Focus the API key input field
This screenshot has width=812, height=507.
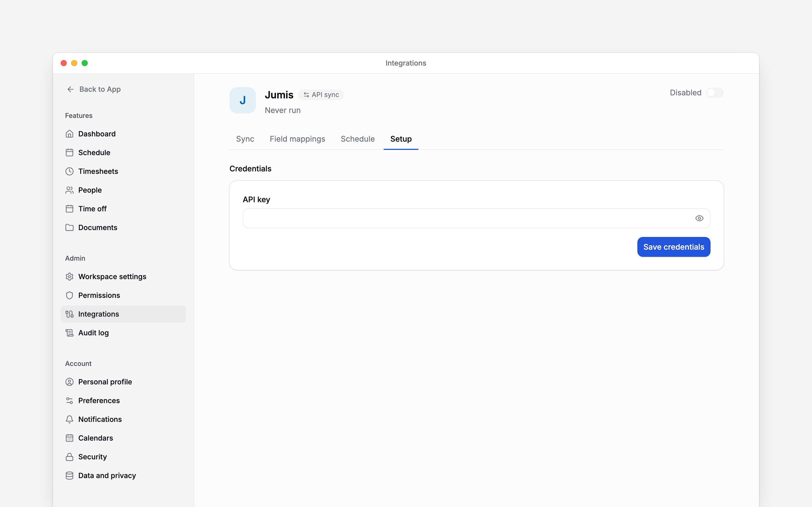coord(476,218)
